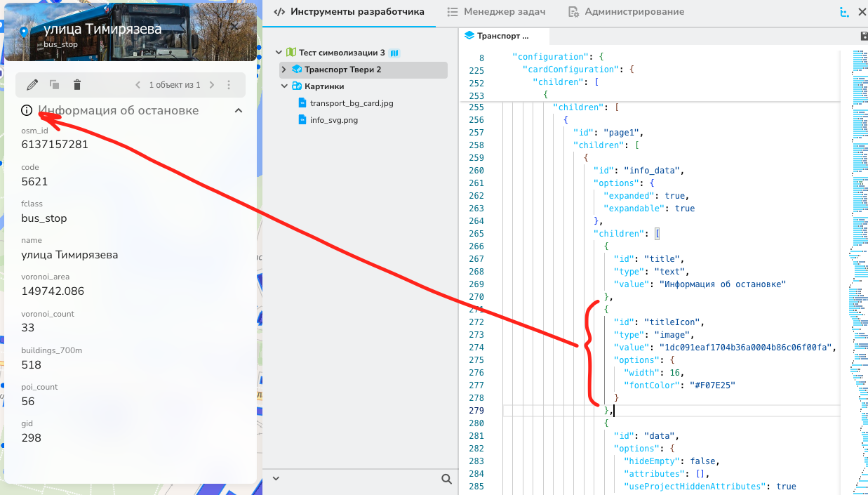The width and height of the screenshot is (868, 495).
Task: Click the card title улица Тимирязева
Action: 102,29
